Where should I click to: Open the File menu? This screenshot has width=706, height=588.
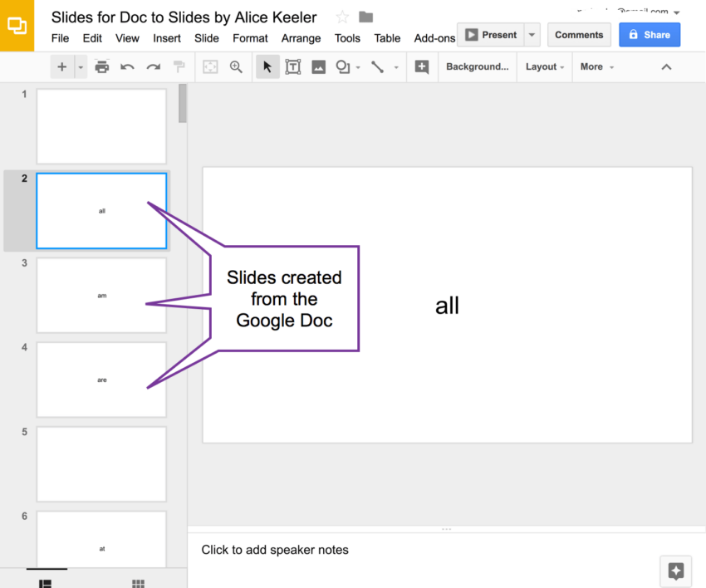pos(60,38)
